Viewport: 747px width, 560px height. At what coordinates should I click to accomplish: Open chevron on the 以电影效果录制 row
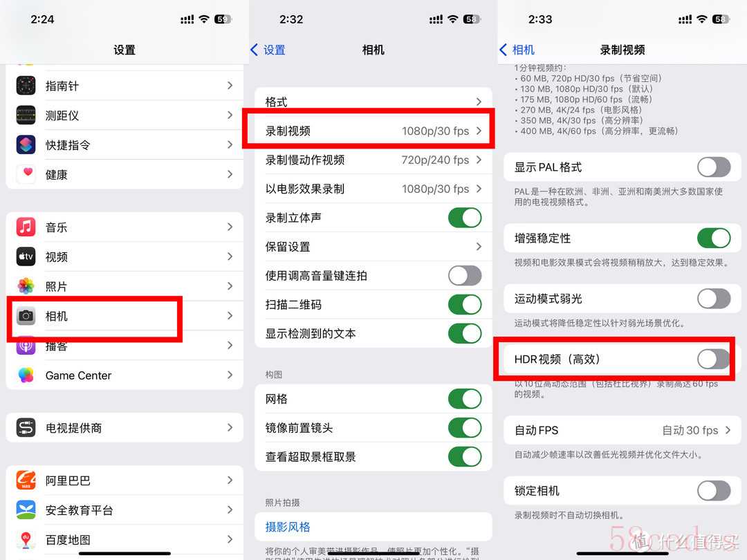(x=479, y=189)
